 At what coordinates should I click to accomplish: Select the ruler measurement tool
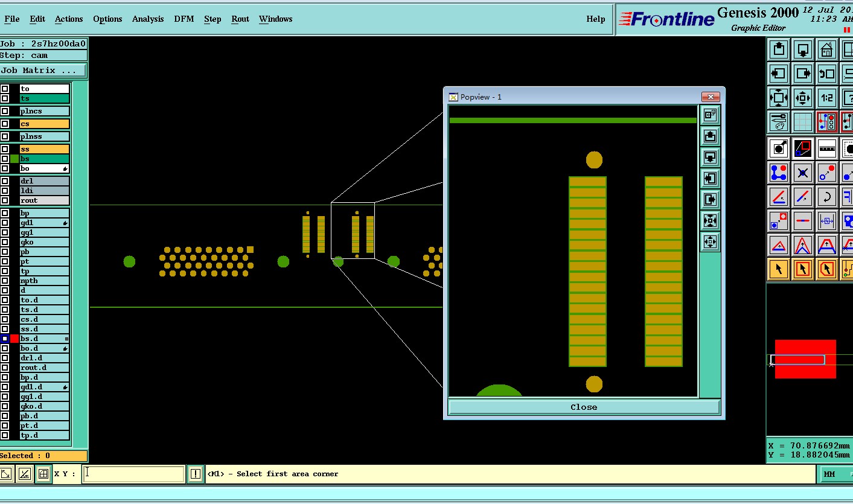pos(826,148)
